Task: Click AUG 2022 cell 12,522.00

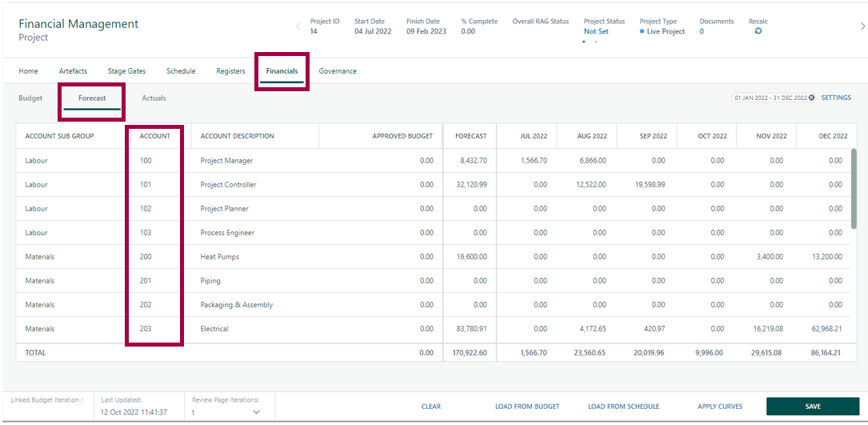Action: click(591, 185)
